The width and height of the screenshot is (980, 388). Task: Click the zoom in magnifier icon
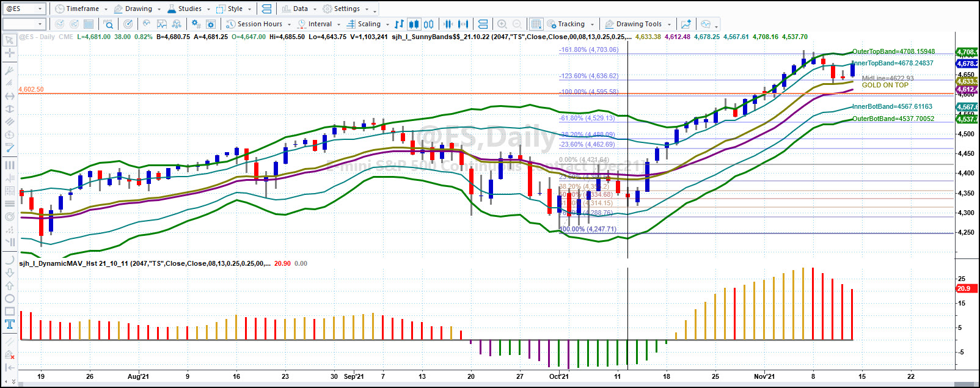502,24
